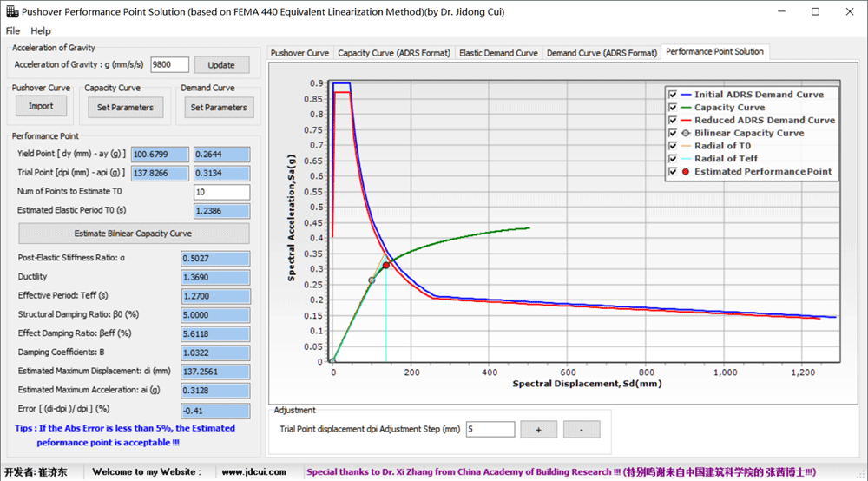This screenshot has height=481, width=868.
Task: Hide the Reduced ADRS Demand Curve
Action: pyautogui.click(x=673, y=120)
